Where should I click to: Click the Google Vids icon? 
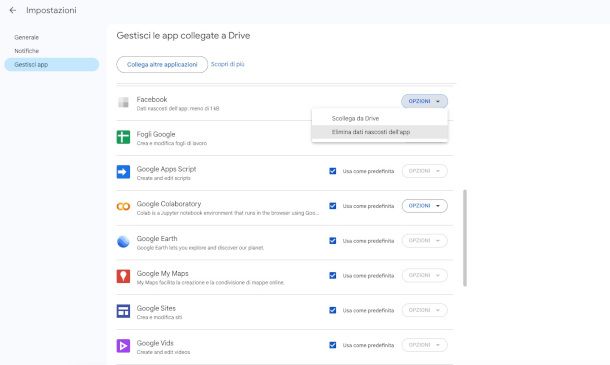point(123,346)
